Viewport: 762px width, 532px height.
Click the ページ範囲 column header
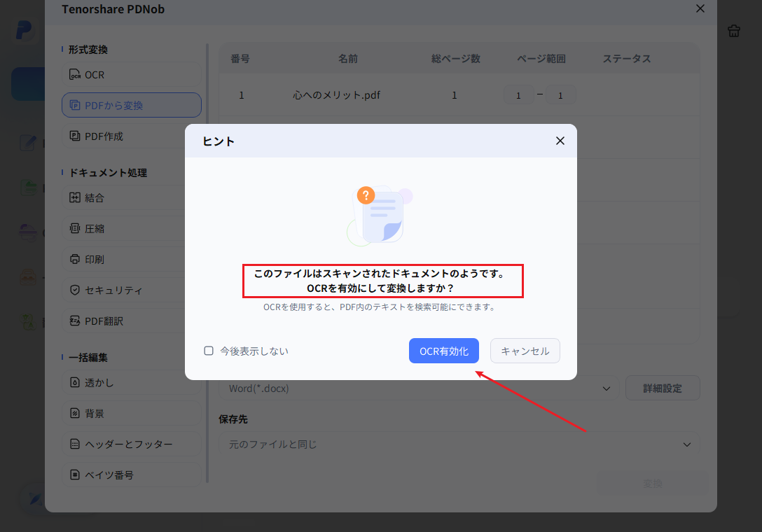tap(541, 59)
